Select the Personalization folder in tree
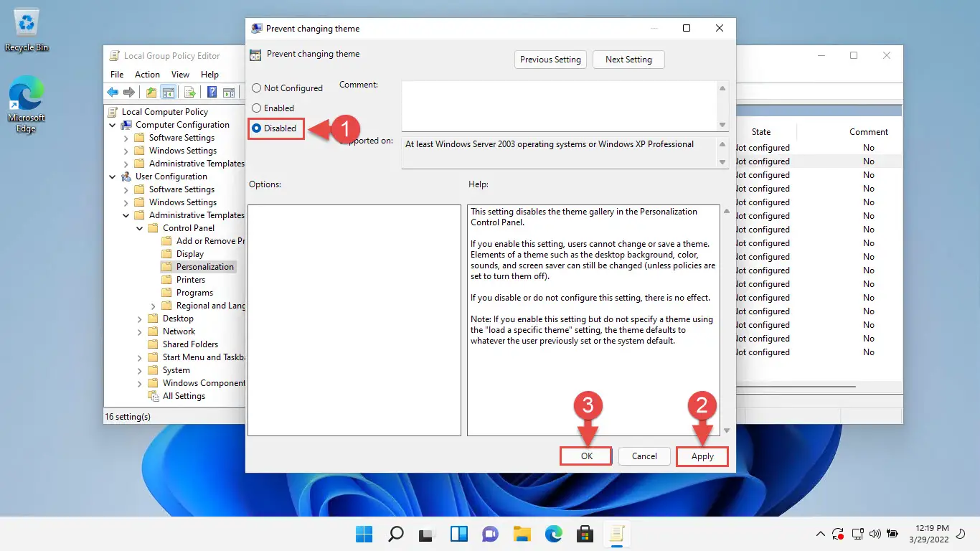This screenshot has width=980, height=551. (x=198, y=267)
